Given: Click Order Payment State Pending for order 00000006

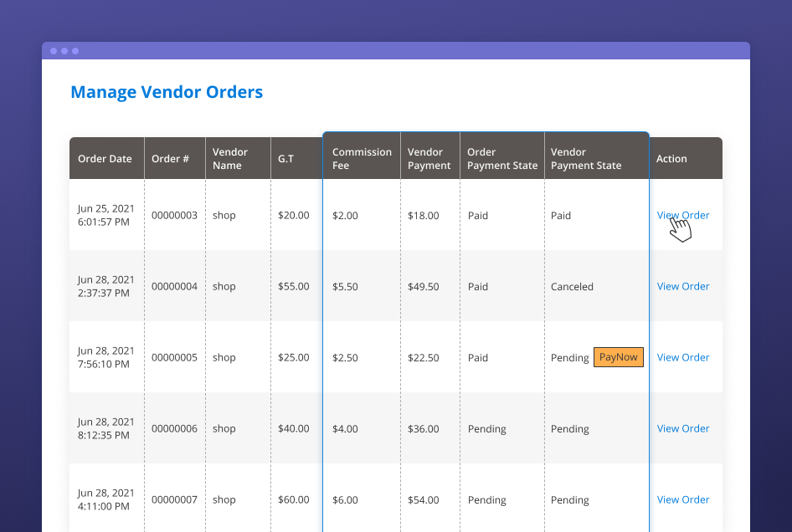Looking at the screenshot, I should [487, 429].
